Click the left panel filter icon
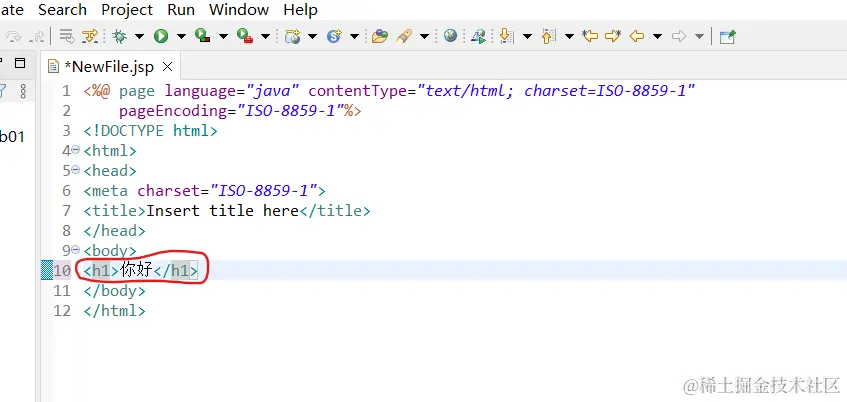The image size is (847, 402). [3, 91]
